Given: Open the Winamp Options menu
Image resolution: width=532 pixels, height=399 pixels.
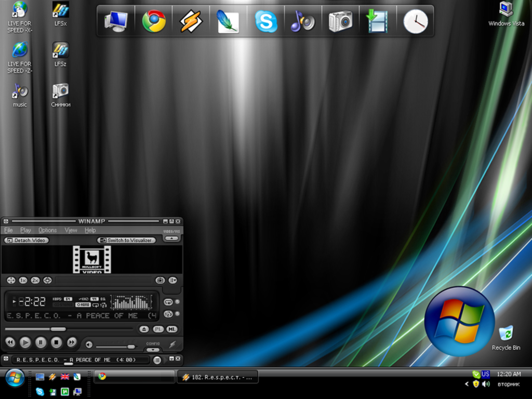Looking at the screenshot, I should click(47, 230).
